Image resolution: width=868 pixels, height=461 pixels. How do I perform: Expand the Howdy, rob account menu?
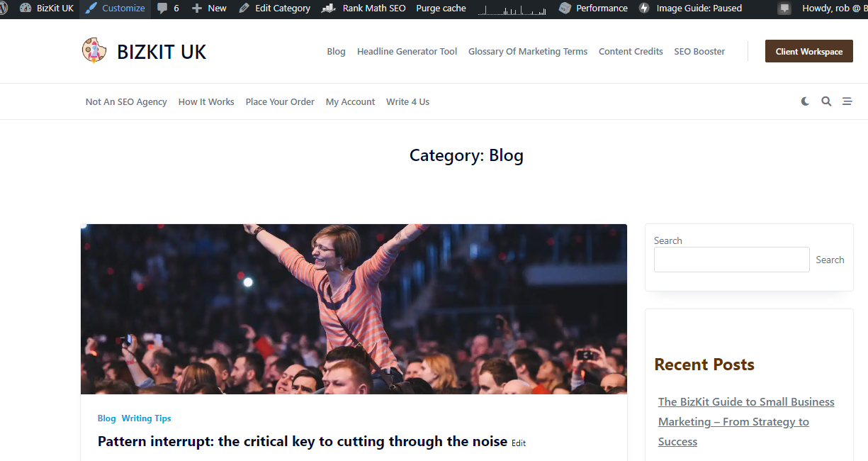(835, 9)
